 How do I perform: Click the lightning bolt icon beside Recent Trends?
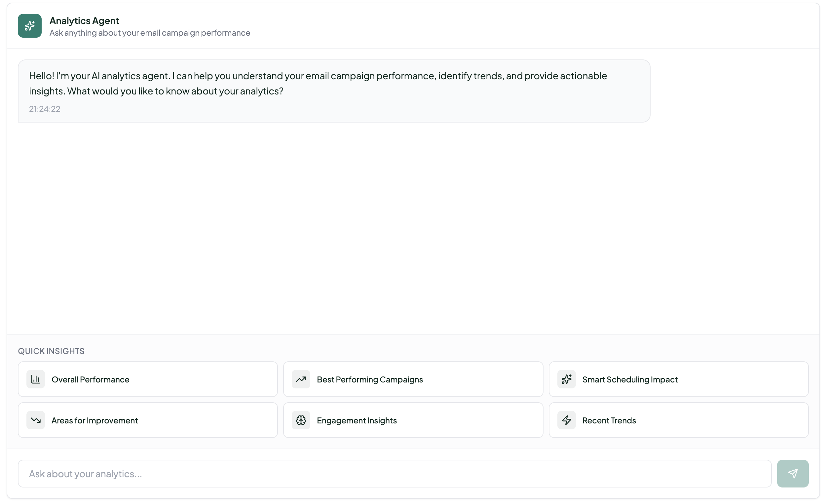[567, 420]
